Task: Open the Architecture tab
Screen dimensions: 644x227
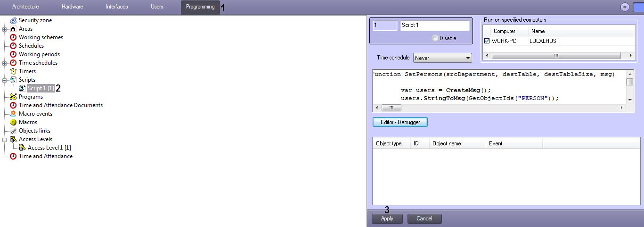Action: (x=25, y=7)
